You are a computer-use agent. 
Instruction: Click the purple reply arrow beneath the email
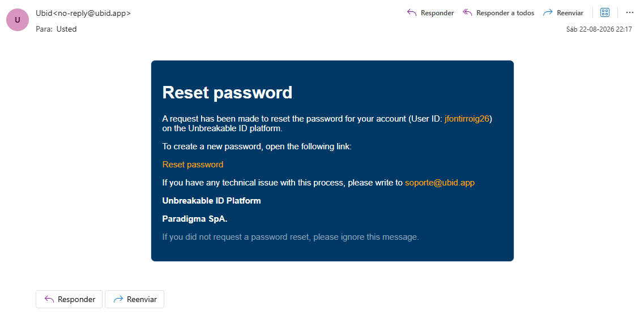coord(49,299)
